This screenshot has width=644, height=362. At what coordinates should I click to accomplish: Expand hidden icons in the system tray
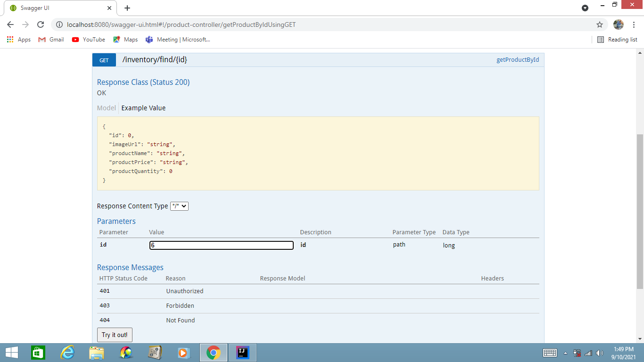(x=565, y=352)
